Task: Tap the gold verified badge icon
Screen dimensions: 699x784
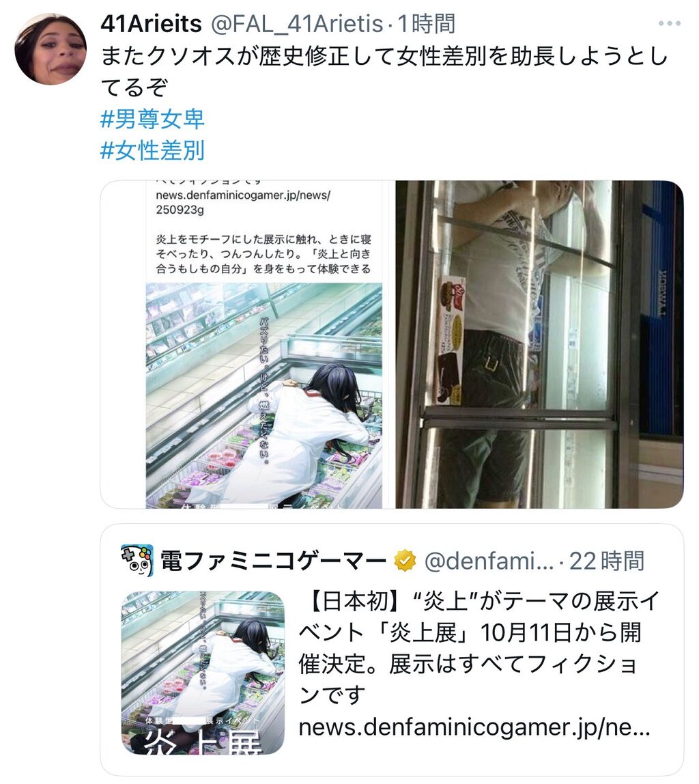Action: click(x=405, y=561)
